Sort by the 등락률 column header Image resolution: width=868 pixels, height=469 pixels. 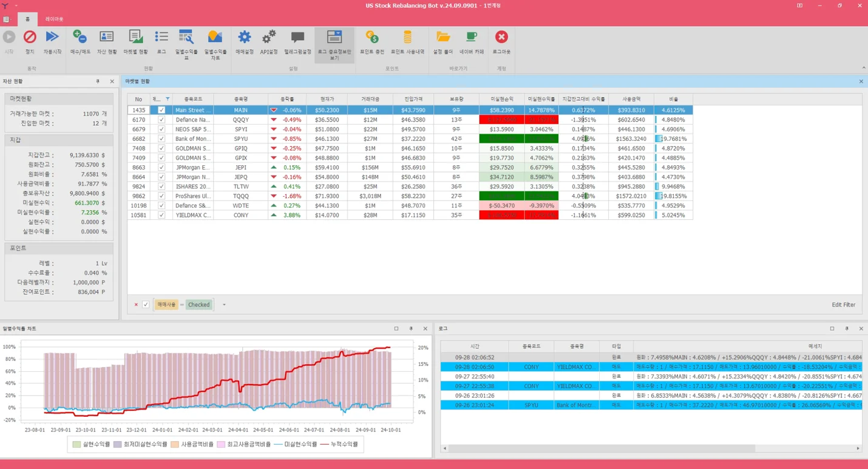click(x=287, y=99)
